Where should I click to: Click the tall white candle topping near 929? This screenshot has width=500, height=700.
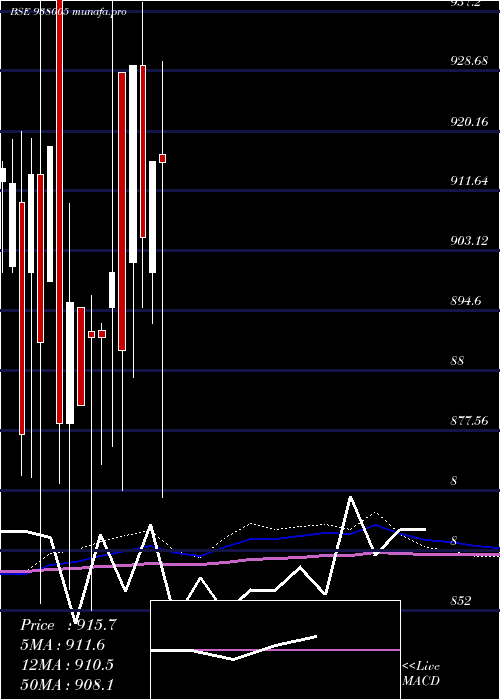point(133,164)
